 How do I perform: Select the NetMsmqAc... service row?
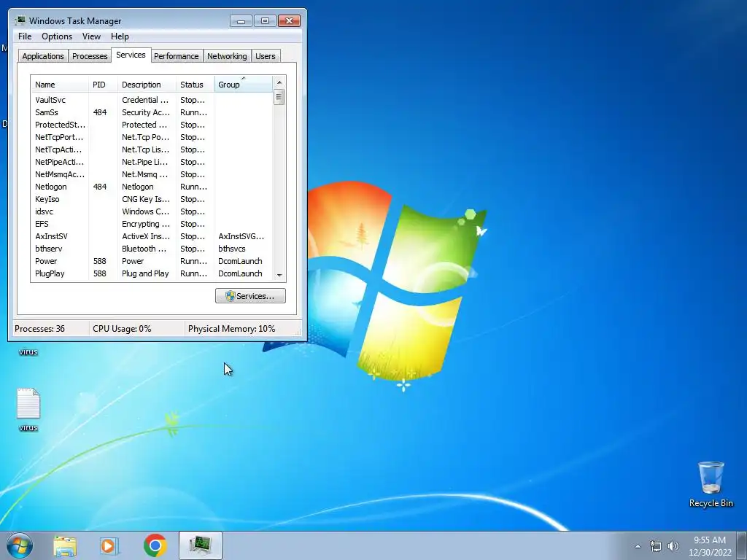point(152,174)
